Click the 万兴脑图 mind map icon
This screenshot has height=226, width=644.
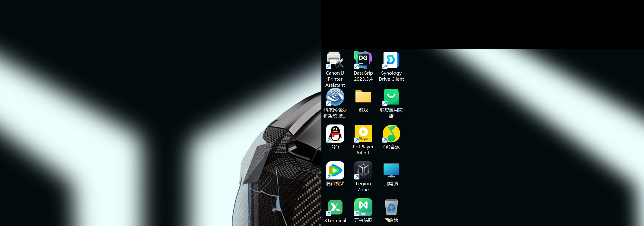point(363,207)
